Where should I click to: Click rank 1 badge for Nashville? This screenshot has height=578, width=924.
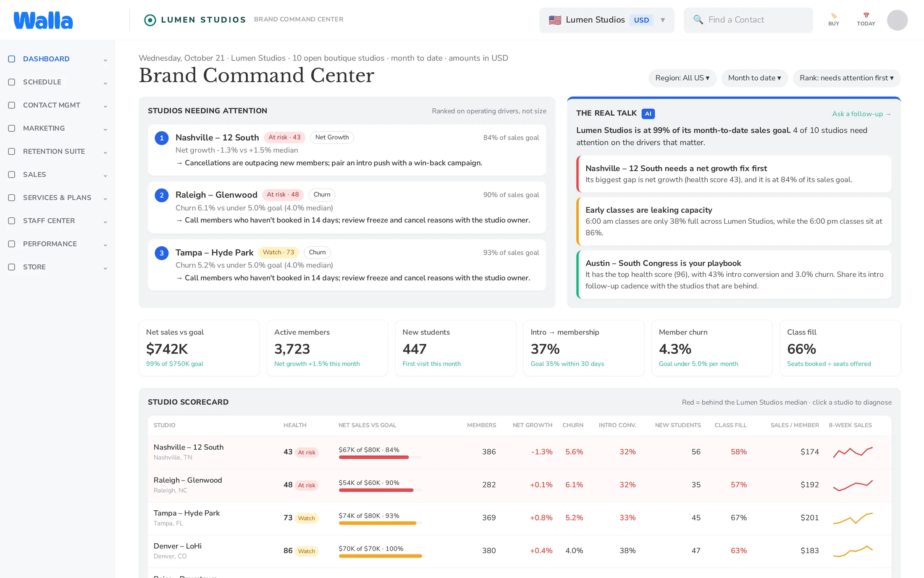(162, 138)
